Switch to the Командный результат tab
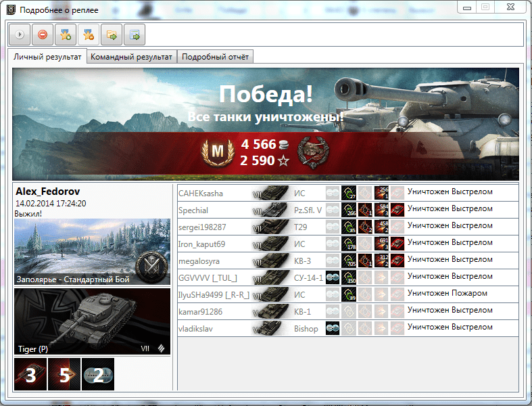This screenshot has height=406, width=532. click(131, 57)
